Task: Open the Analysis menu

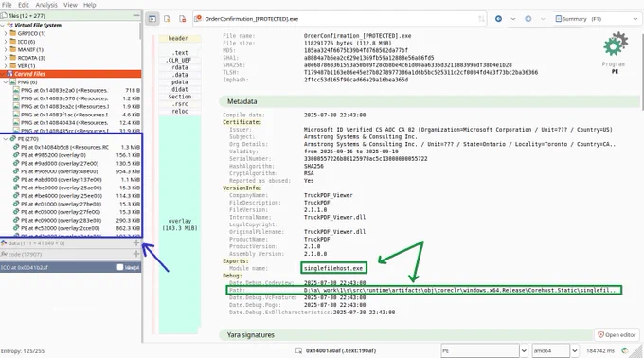Action: click(x=46, y=5)
